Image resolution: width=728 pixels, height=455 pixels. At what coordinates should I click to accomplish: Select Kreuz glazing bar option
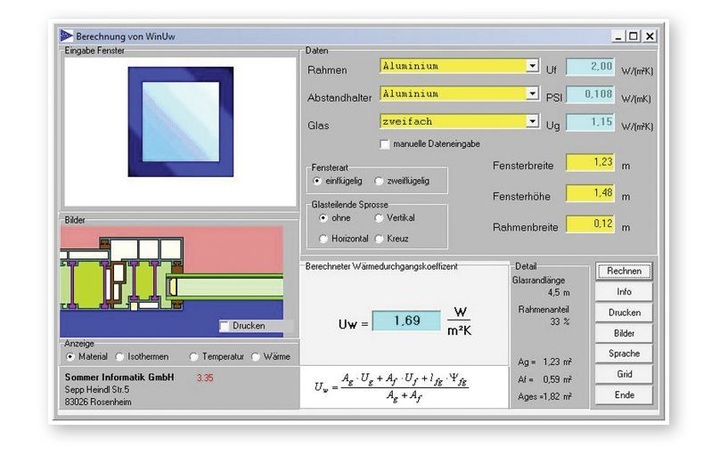(378, 238)
